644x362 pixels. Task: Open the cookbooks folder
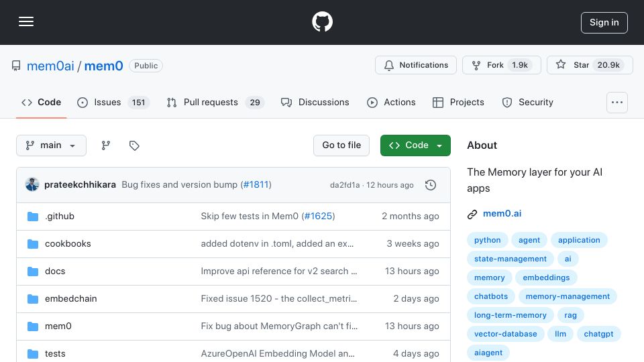pyautogui.click(x=68, y=244)
